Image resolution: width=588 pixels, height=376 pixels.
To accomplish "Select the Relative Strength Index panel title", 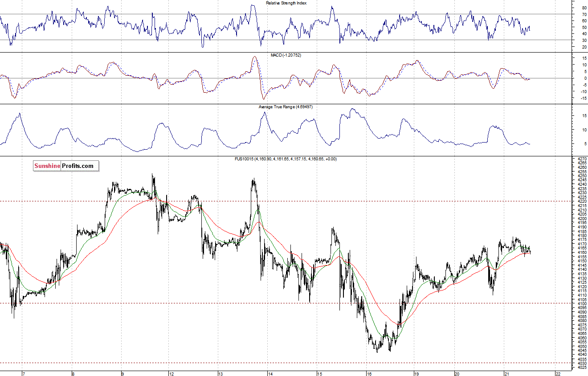I will [x=286, y=3].
